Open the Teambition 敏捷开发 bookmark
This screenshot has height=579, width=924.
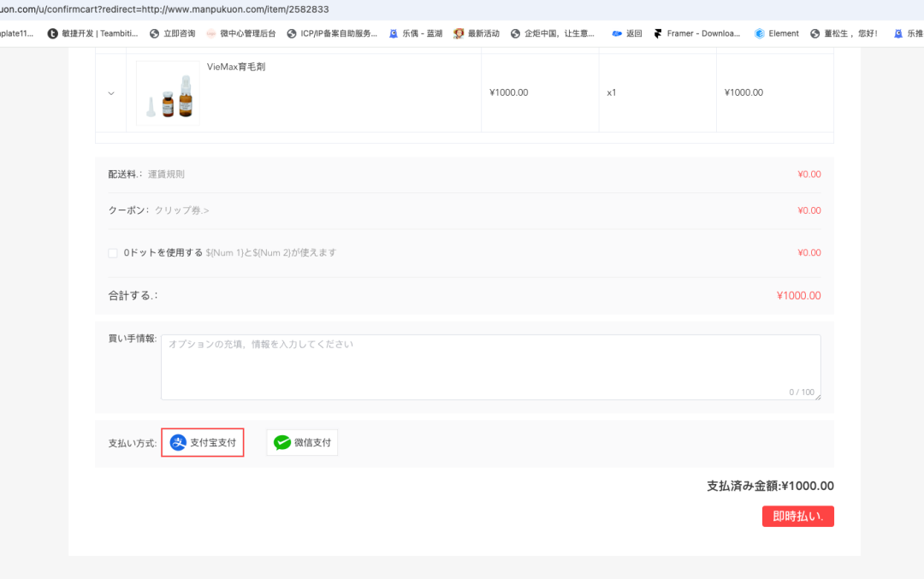[92, 33]
